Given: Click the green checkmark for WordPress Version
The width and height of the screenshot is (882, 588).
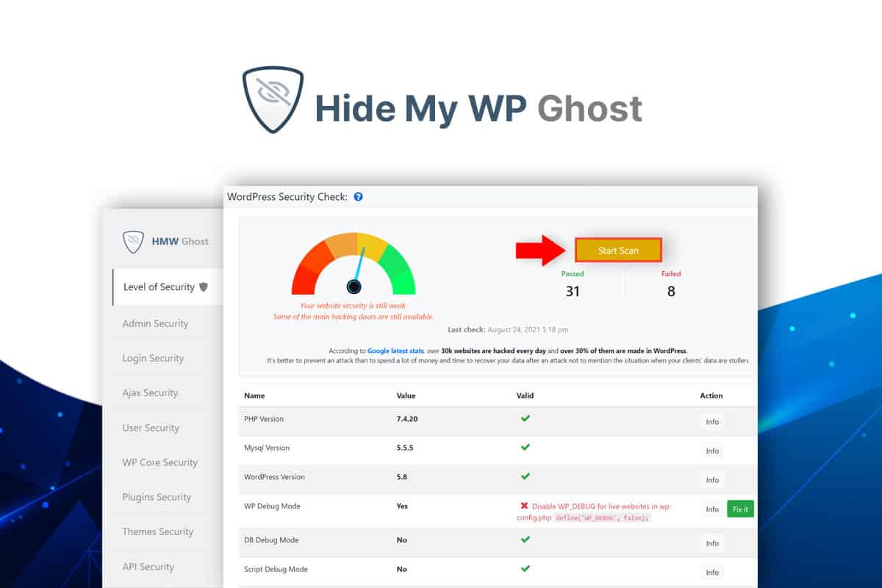Looking at the screenshot, I should pyautogui.click(x=525, y=477).
